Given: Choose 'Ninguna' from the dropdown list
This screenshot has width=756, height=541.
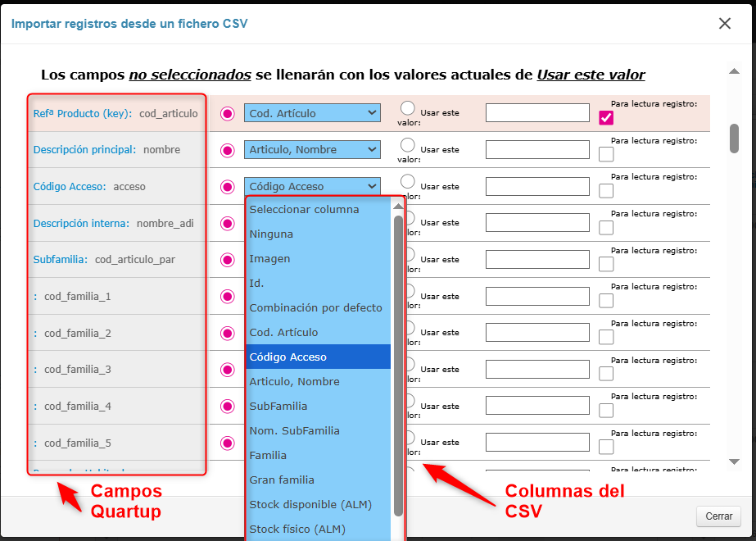Looking at the screenshot, I should (x=271, y=234).
